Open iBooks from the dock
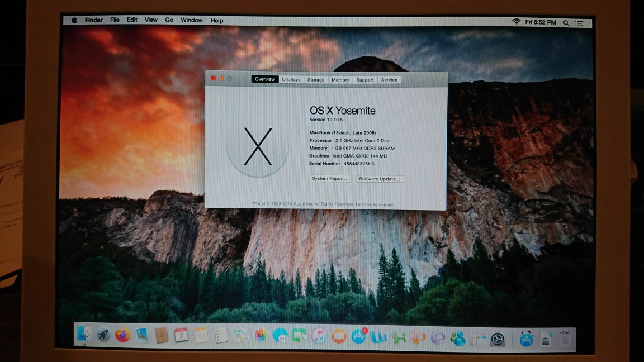Viewport: 644px width, 362px height. point(339,336)
